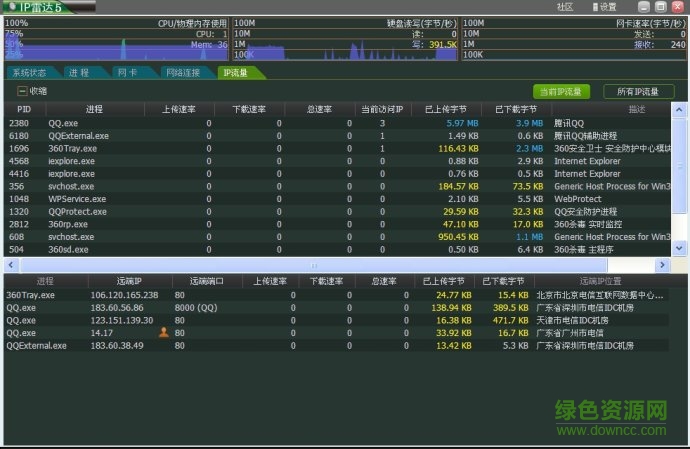This screenshot has height=449, width=690.
Task: Select iexplore.exe row with PID 4568
Action: [338, 161]
